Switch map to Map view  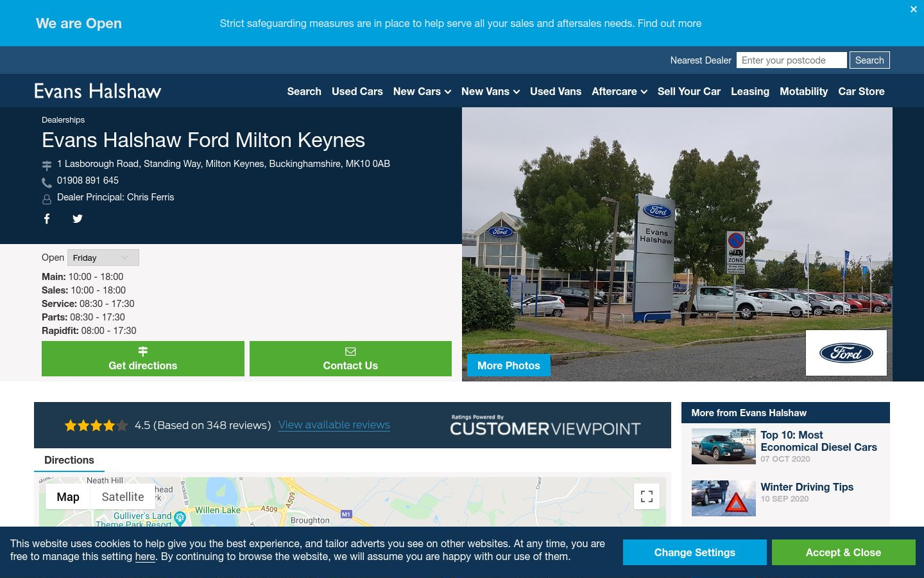(x=68, y=496)
